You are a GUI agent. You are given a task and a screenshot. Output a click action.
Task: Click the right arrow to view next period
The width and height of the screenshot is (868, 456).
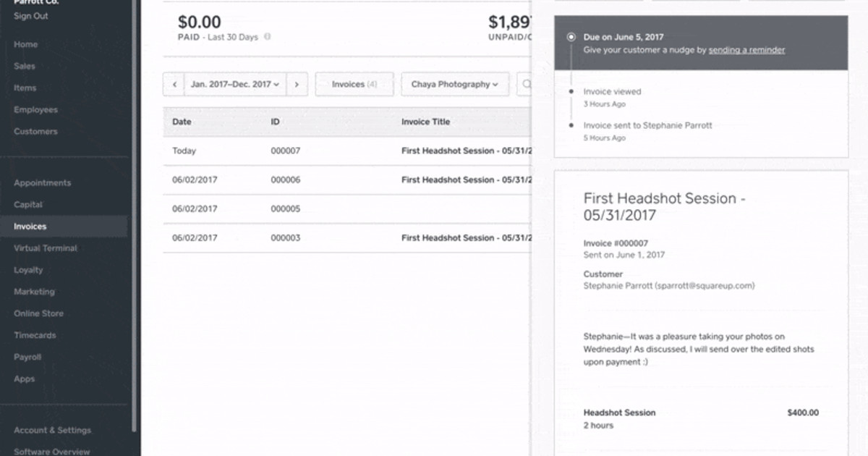(x=297, y=84)
